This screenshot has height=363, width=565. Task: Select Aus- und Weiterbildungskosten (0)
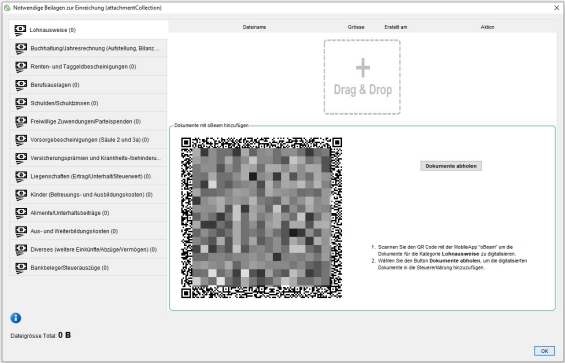click(88, 231)
